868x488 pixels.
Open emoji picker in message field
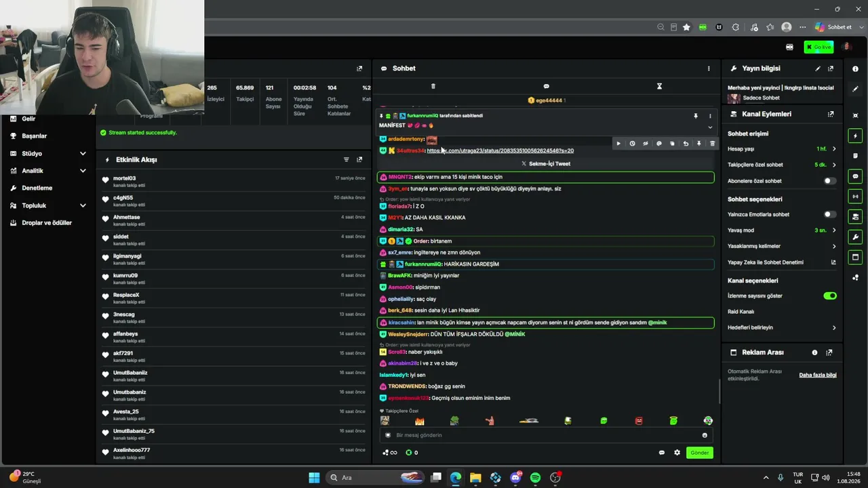pyautogui.click(x=705, y=435)
